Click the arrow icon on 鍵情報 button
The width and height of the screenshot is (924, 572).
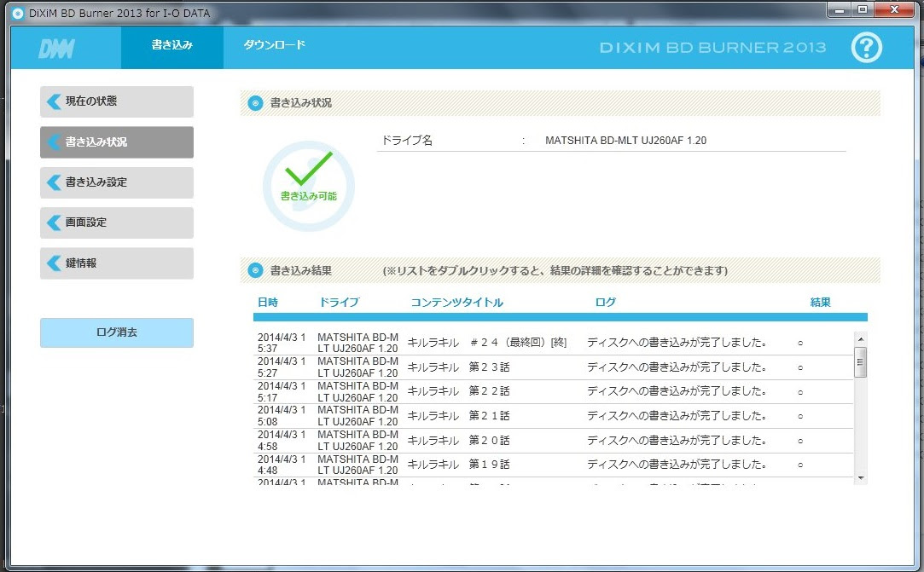pyautogui.click(x=54, y=263)
